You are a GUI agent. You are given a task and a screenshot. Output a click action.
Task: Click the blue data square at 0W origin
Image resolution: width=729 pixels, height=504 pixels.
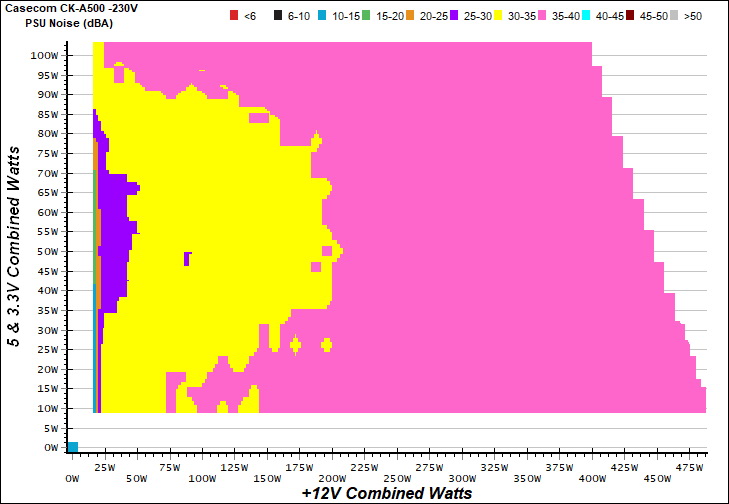[72, 447]
